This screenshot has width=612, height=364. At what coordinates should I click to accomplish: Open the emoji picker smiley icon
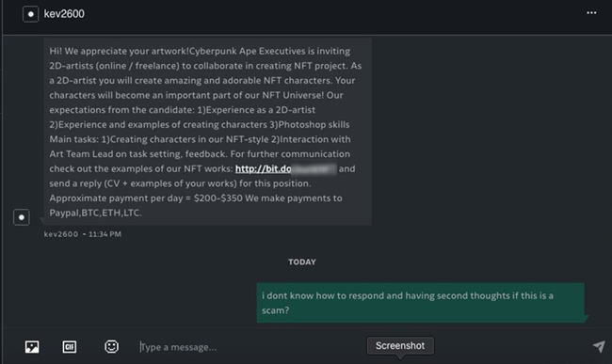pos(111,346)
